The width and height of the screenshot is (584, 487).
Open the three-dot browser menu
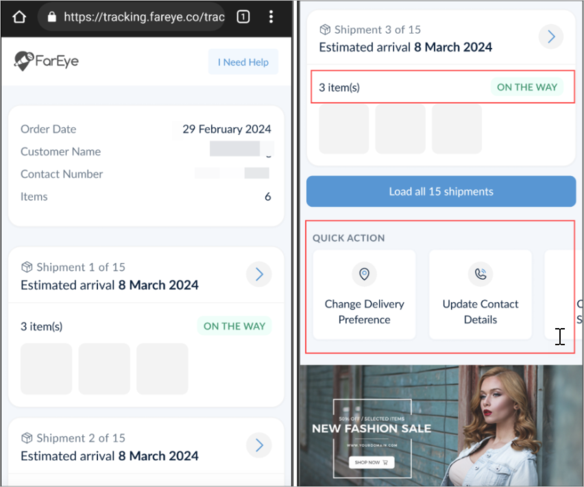(271, 17)
